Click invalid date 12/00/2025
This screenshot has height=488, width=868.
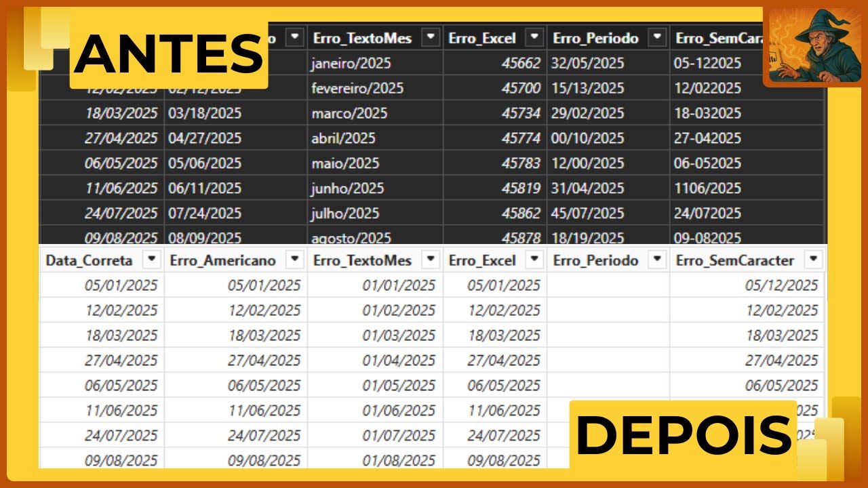[x=589, y=163]
